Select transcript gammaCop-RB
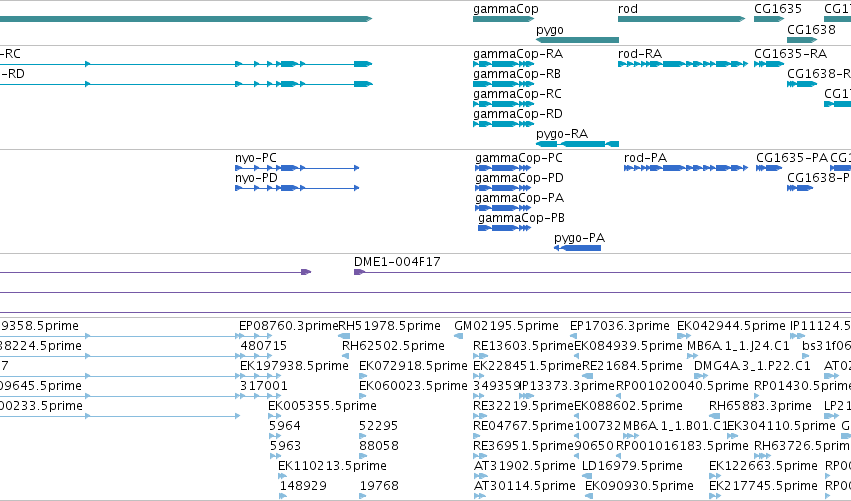Viewport: 851px width, 501px height. click(504, 84)
